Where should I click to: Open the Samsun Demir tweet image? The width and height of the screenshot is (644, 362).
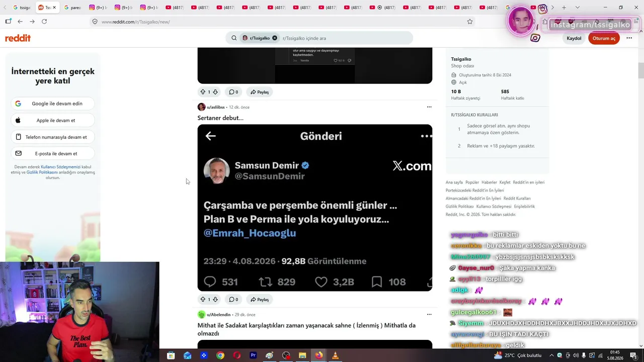[315, 208]
